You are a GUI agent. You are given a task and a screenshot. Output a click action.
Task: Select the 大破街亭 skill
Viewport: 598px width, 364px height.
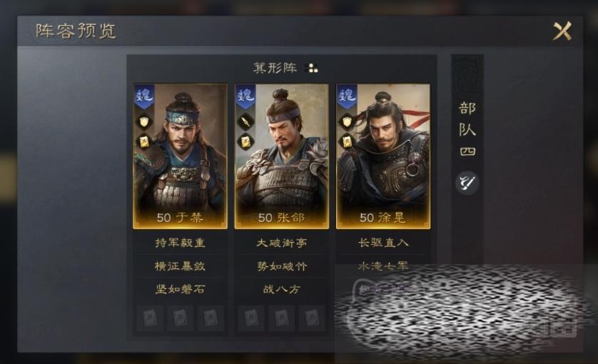(281, 243)
